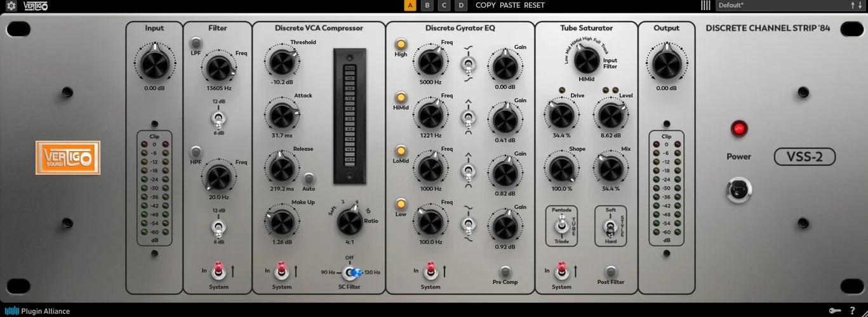
Task: Click the compressor Ratio knob
Action: (x=349, y=222)
